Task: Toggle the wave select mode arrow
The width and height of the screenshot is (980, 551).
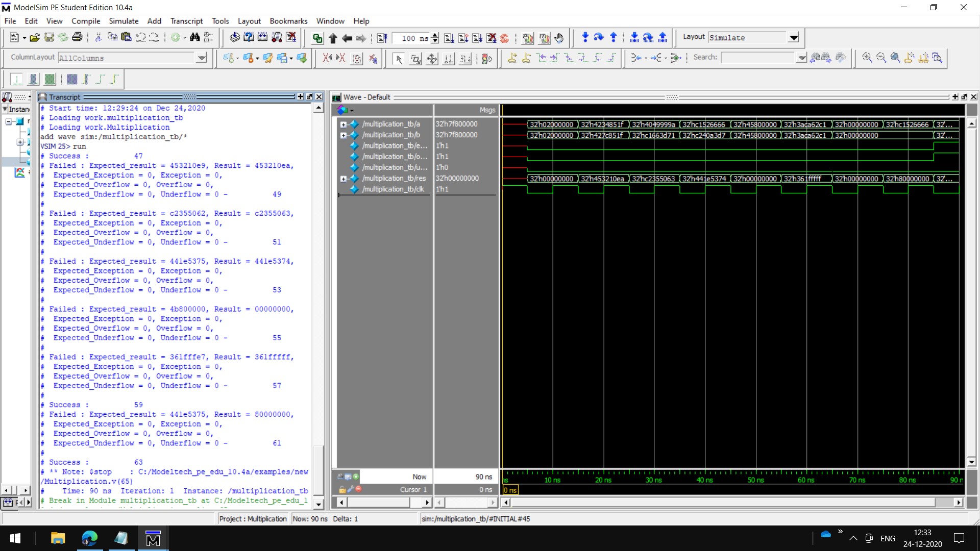Action: point(399,59)
